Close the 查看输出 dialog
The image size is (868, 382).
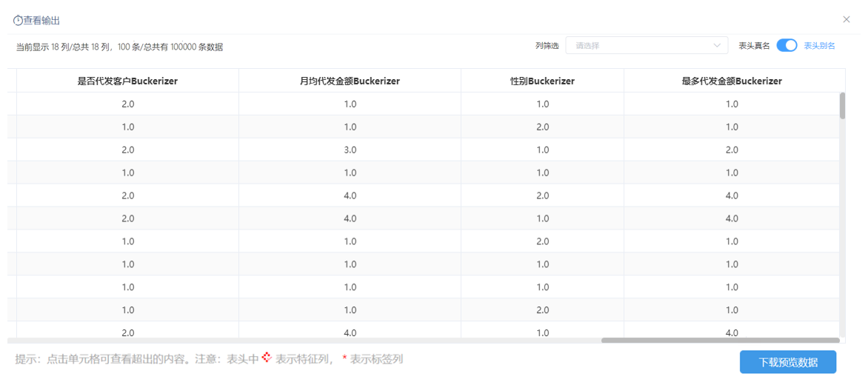[846, 19]
